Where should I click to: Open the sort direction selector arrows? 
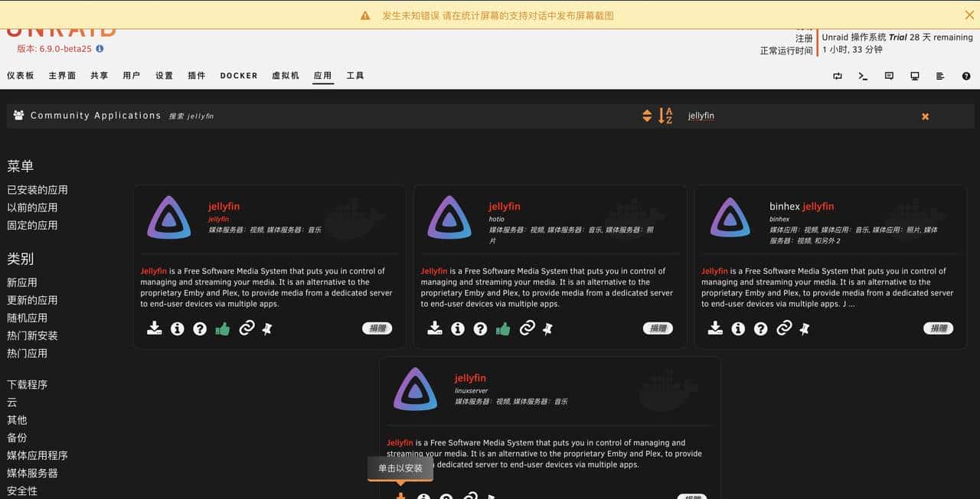647,116
